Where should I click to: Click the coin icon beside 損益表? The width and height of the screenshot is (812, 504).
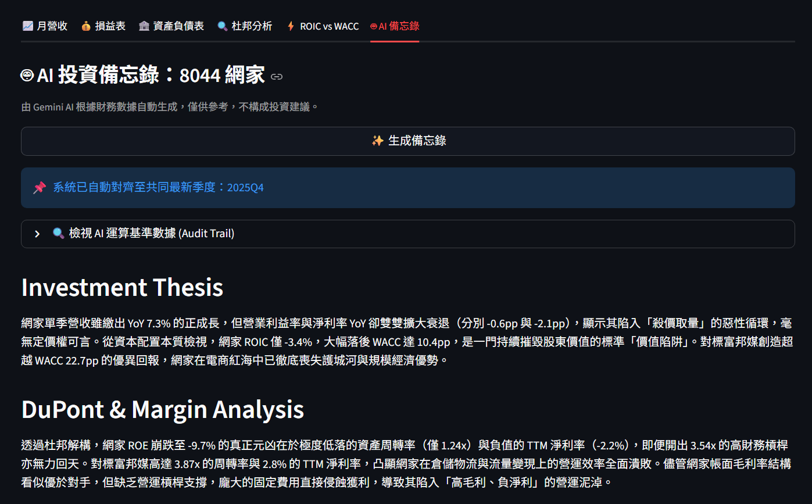pyautogui.click(x=85, y=26)
